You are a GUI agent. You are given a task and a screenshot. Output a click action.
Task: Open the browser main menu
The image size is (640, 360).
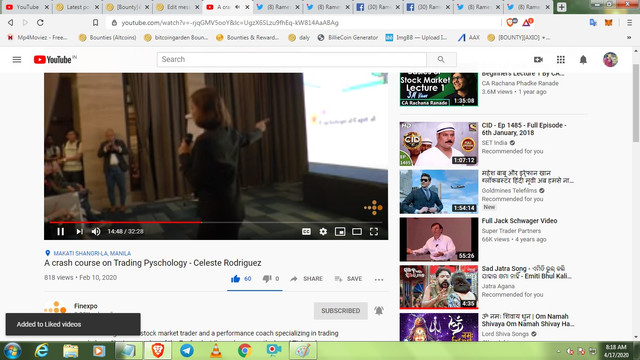630,23
